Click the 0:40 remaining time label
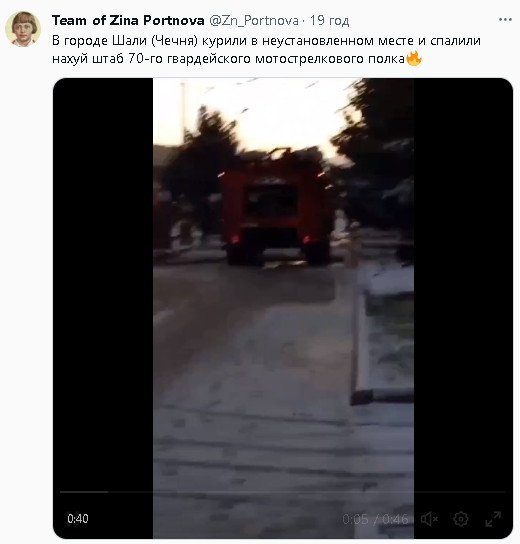 pyautogui.click(x=78, y=519)
